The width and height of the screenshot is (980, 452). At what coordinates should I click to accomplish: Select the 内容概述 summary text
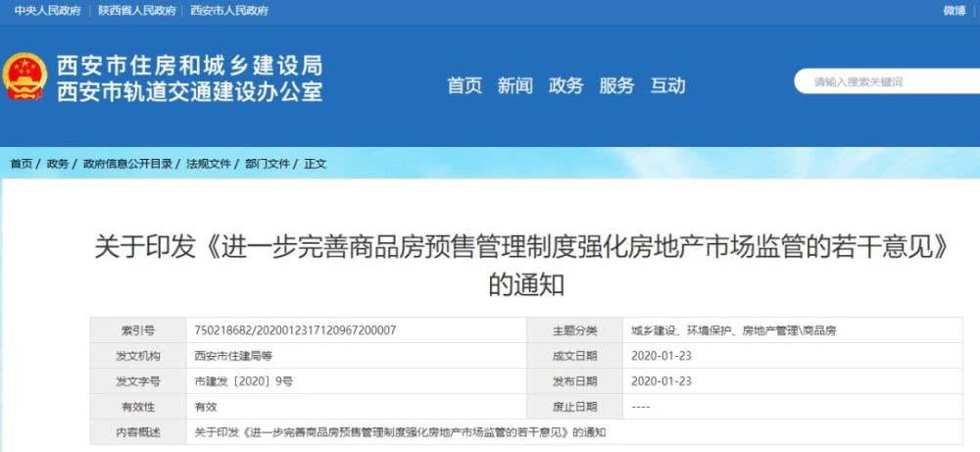point(401,432)
